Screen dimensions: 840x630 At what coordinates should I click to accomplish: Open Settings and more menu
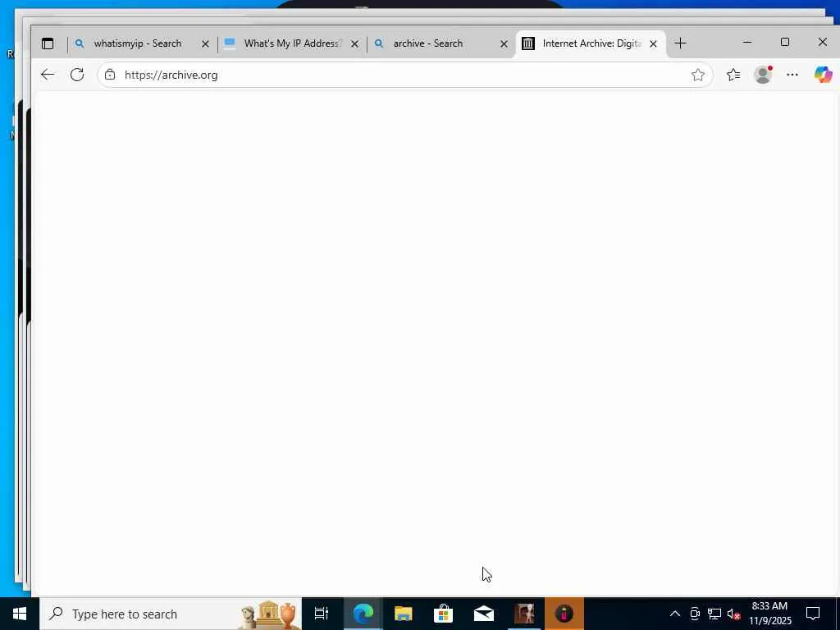(x=792, y=75)
